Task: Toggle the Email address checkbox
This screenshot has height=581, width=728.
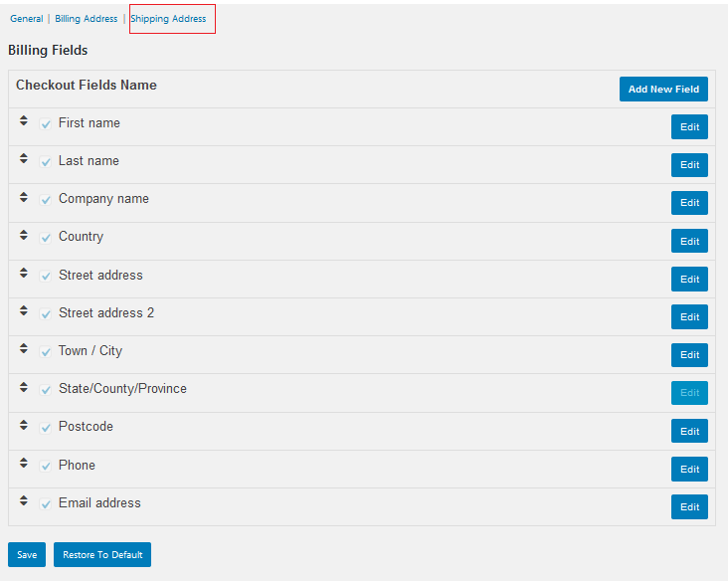Action: click(x=45, y=504)
